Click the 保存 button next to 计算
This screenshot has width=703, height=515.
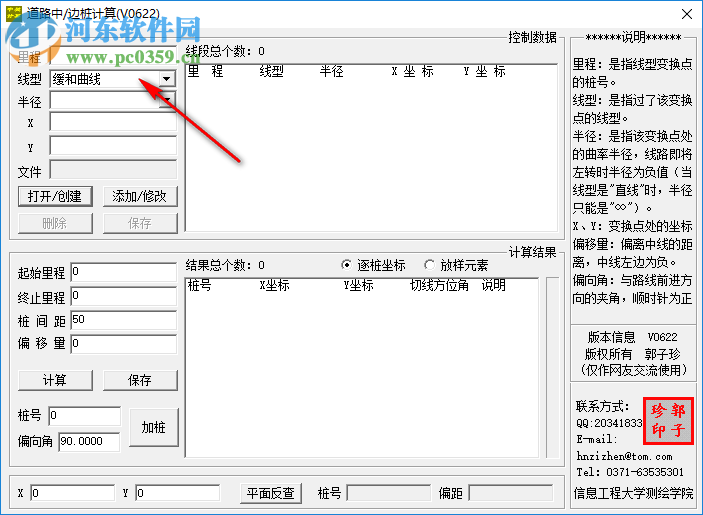tap(140, 380)
